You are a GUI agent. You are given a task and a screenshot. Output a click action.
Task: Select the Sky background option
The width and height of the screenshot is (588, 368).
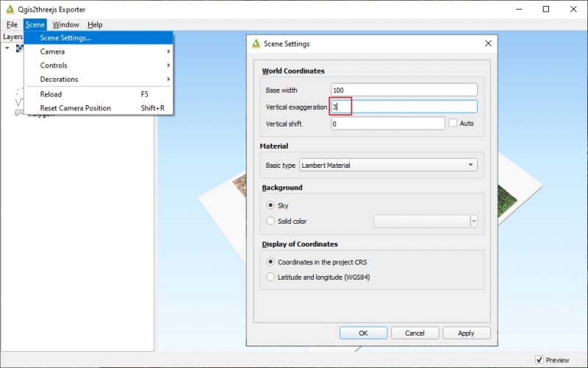[x=270, y=205]
